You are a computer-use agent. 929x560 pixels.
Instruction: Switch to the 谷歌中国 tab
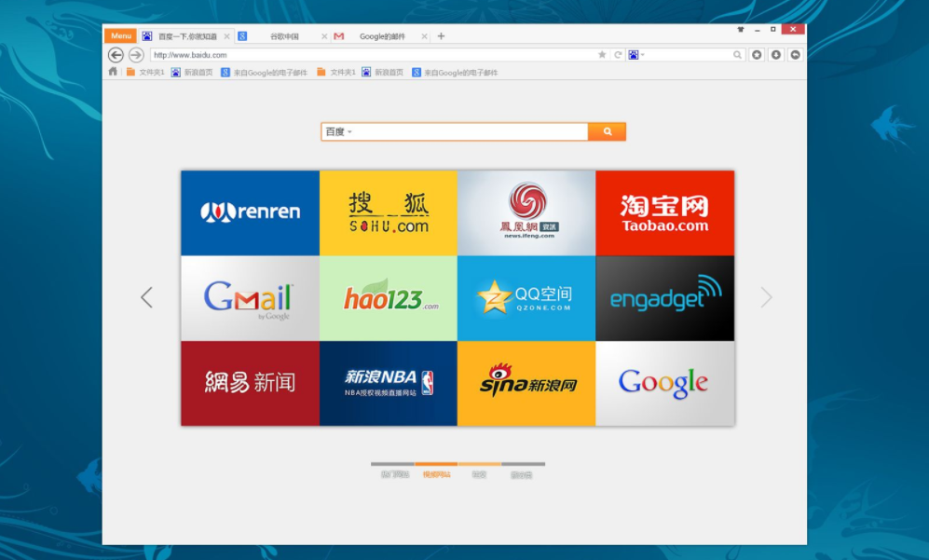tap(283, 36)
